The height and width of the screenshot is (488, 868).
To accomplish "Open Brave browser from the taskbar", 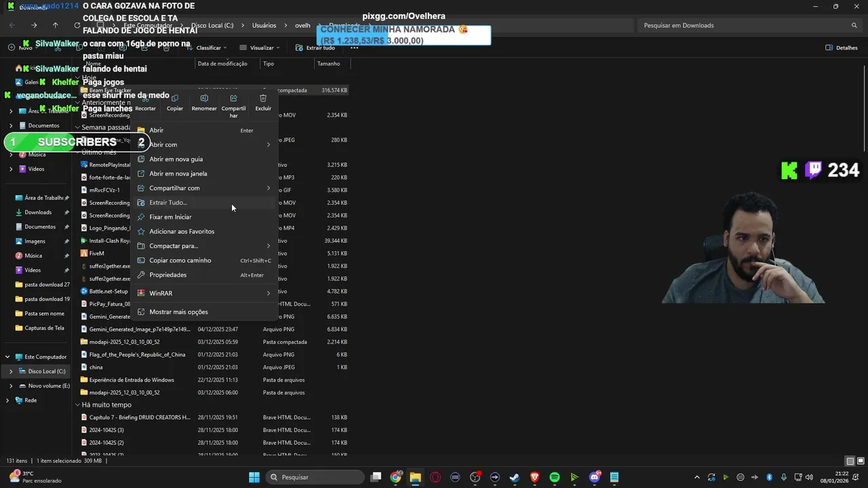I will tap(534, 477).
